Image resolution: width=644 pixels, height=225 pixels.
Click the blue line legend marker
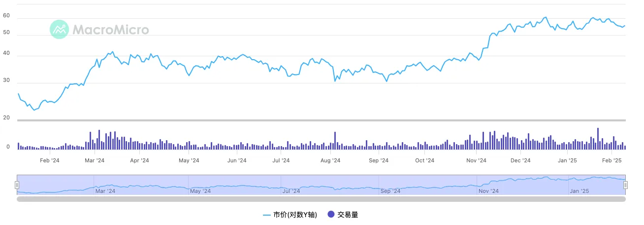tap(267, 215)
